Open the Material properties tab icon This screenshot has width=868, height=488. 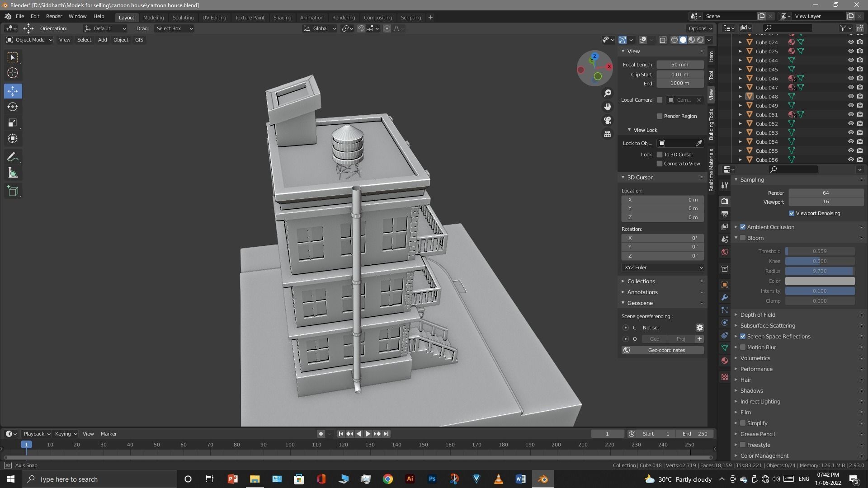[725, 361]
